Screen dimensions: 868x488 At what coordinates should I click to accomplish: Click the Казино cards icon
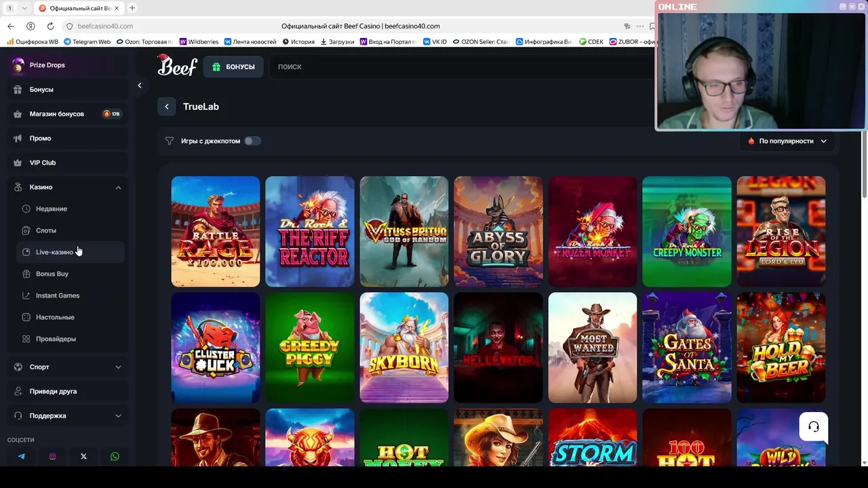pos(18,187)
